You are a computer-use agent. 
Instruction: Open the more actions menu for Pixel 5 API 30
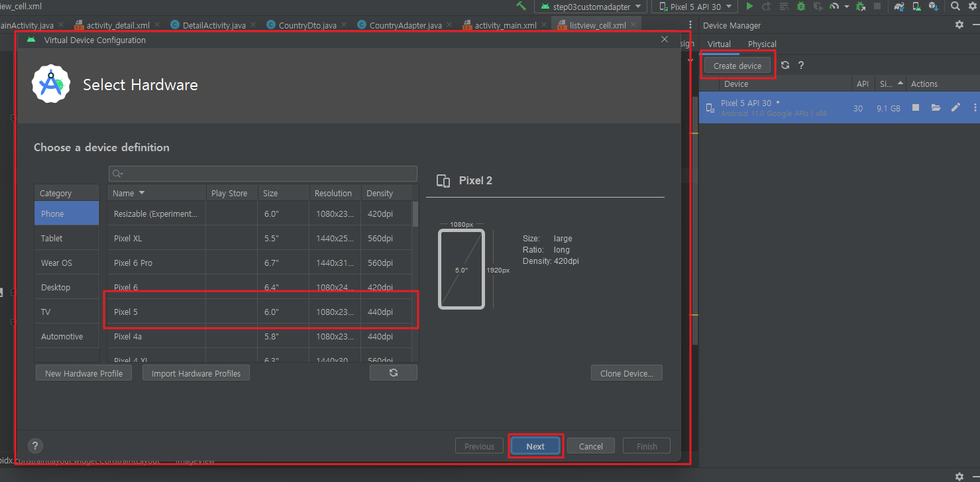pyautogui.click(x=975, y=107)
